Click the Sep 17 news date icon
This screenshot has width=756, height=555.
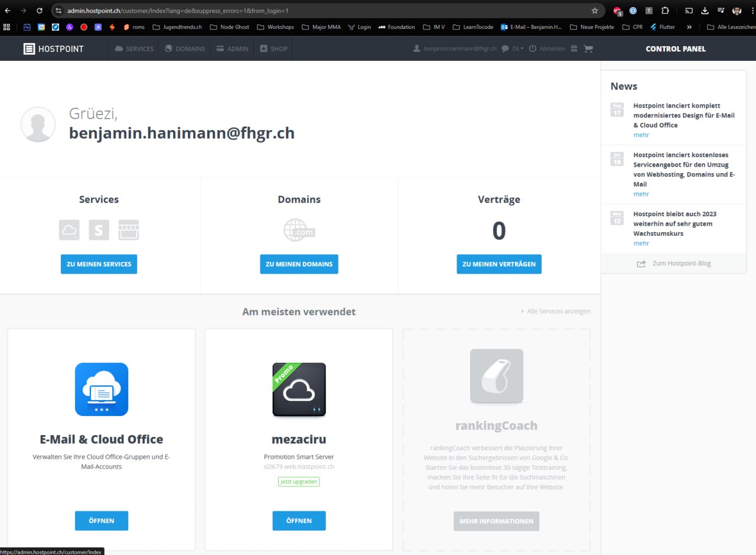click(x=617, y=109)
